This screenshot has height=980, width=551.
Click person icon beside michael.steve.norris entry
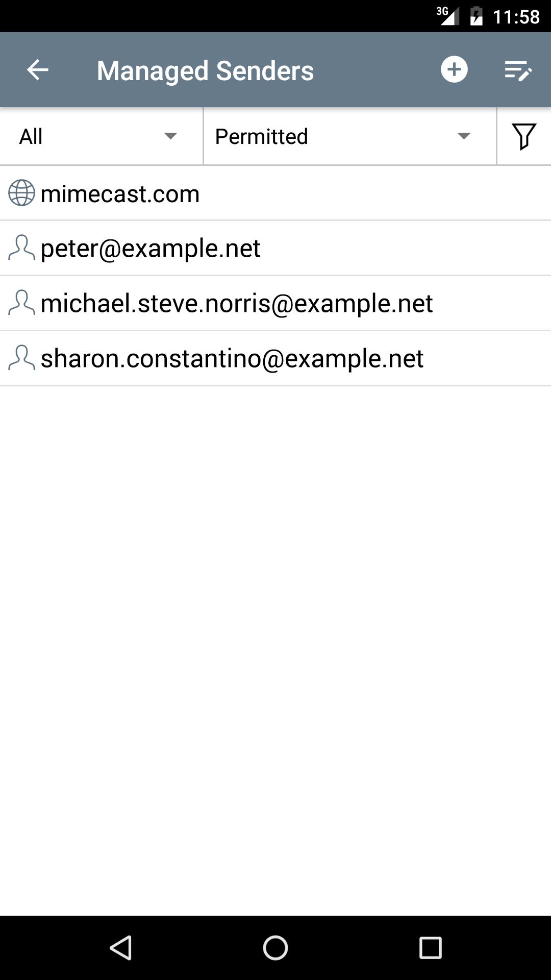pyautogui.click(x=21, y=303)
